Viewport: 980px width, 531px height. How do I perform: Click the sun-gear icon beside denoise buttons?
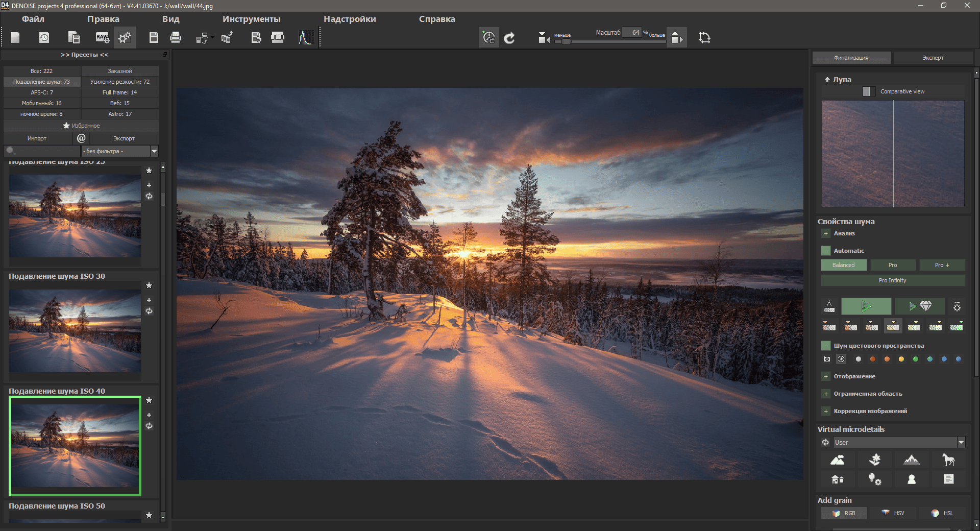pos(957,307)
